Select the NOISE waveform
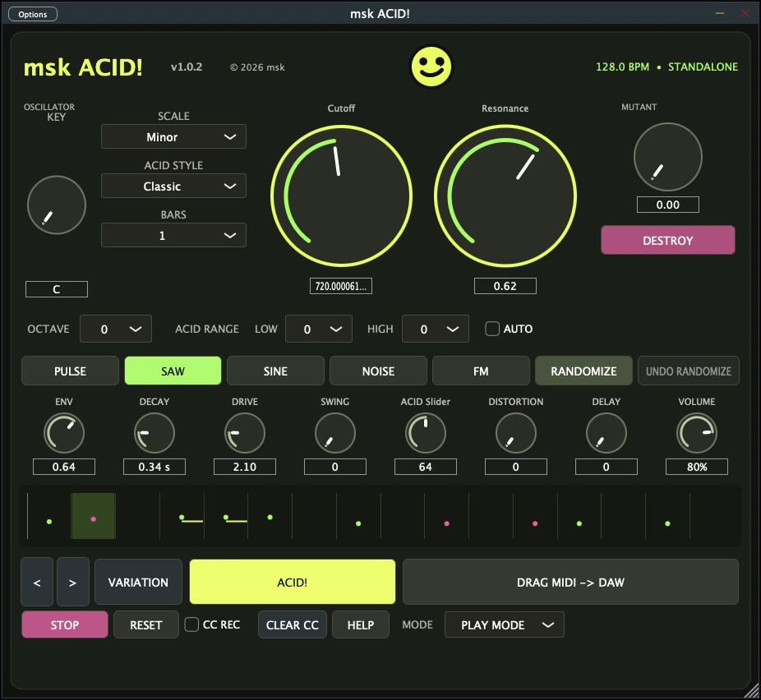Image resolution: width=761 pixels, height=700 pixels. (x=378, y=371)
